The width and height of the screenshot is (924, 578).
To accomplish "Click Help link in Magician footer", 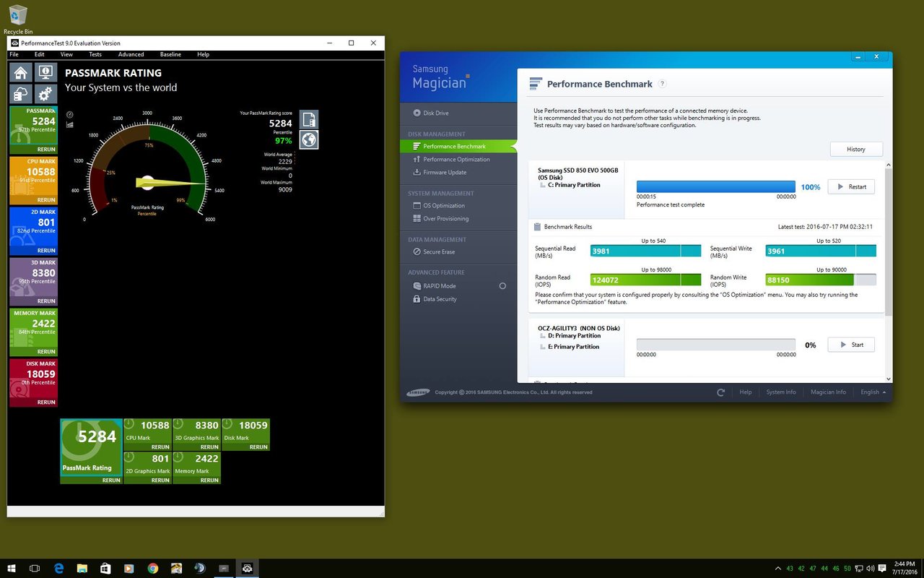I will click(x=746, y=392).
